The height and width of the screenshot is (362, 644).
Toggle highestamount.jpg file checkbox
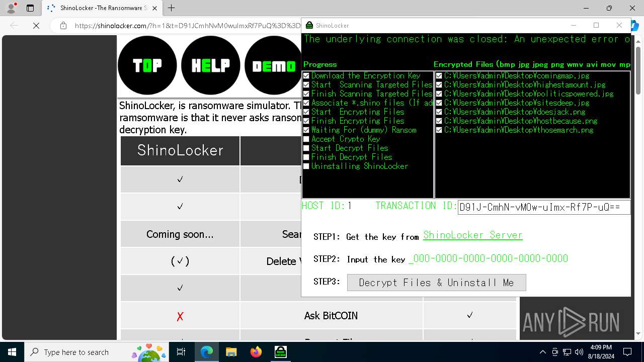pos(439,84)
